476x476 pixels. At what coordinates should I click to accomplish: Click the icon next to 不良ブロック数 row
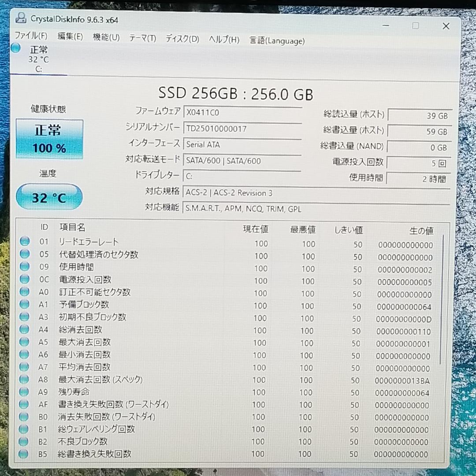(x=24, y=441)
